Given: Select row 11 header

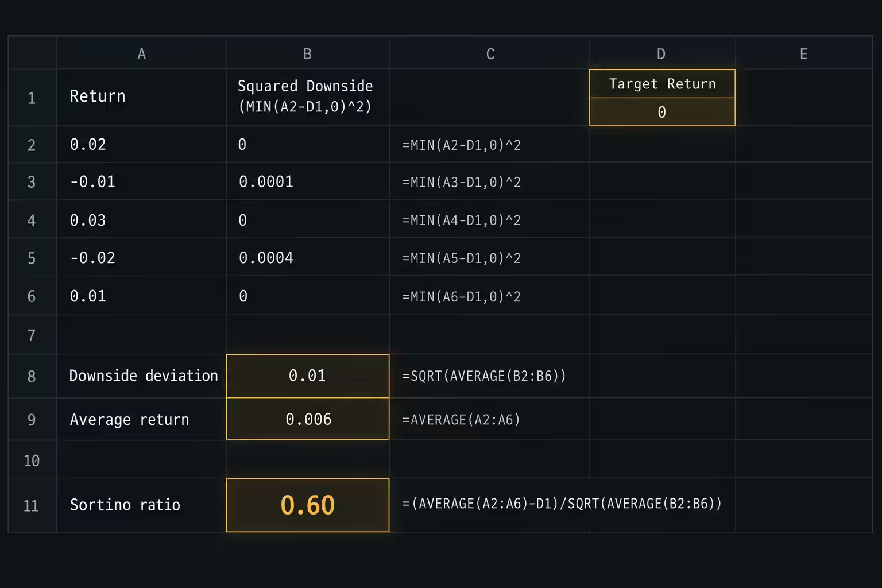Looking at the screenshot, I should 32,505.
